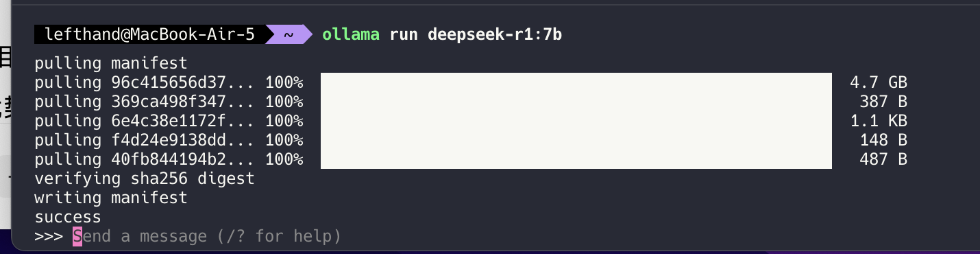
Task: Click the 487 B size label
Action: point(883,160)
